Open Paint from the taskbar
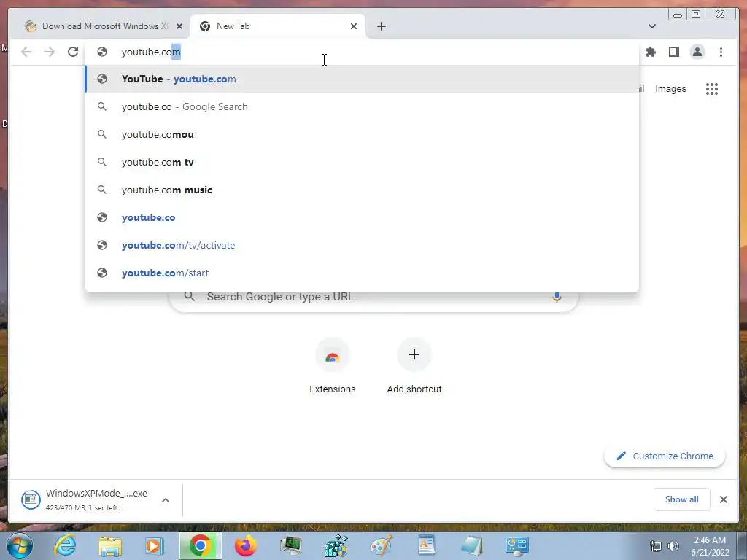This screenshot has height=560, width=747. (x=382, y=545)
